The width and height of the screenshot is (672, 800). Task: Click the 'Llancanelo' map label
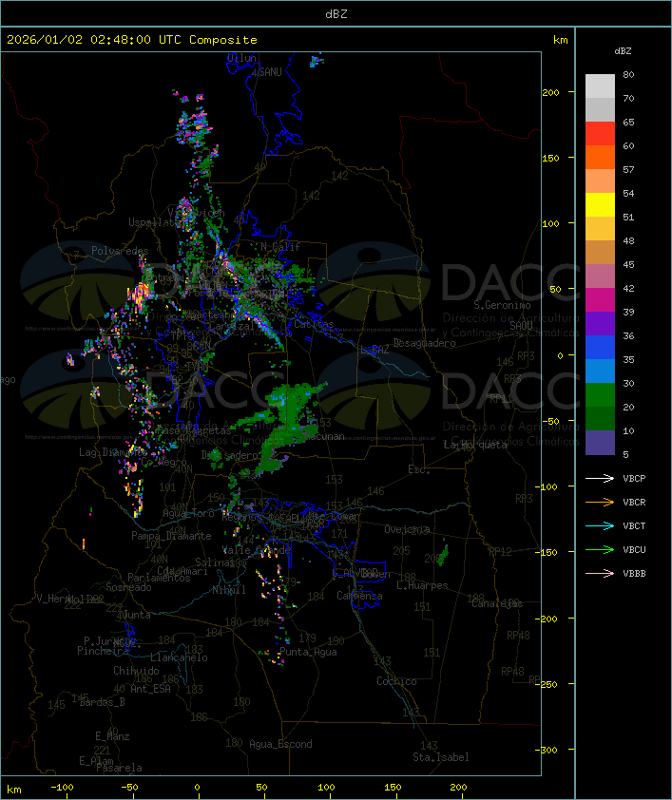(x=179, y=657)
